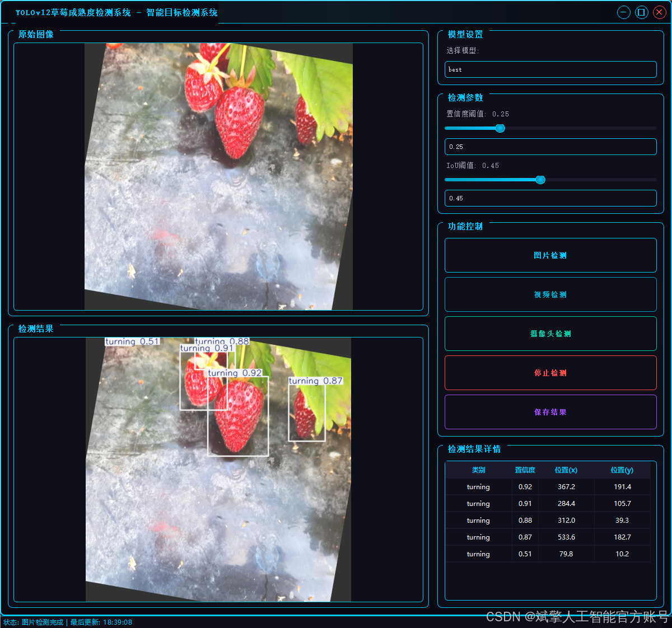
Task: Click position x cell 367.2
Action: click(566, 487)
